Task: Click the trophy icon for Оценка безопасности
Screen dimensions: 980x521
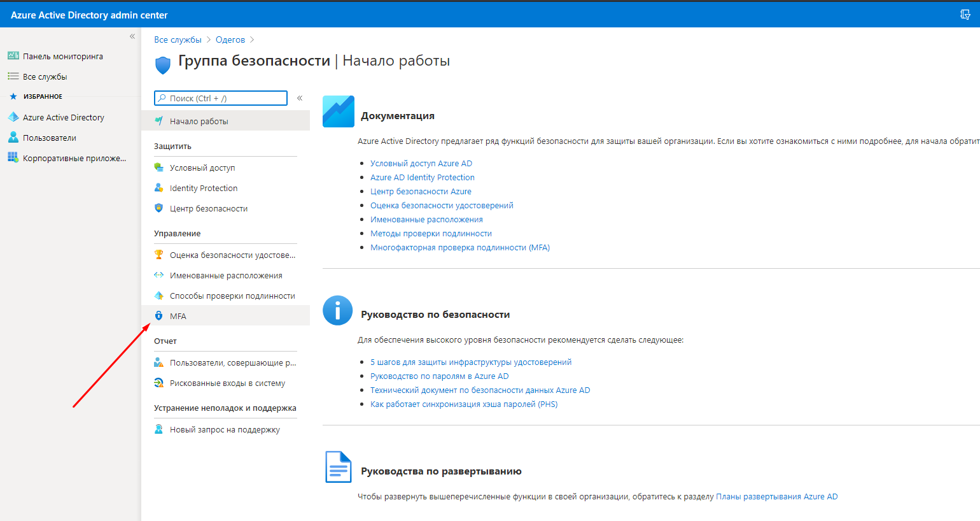Action: point(159,255)
